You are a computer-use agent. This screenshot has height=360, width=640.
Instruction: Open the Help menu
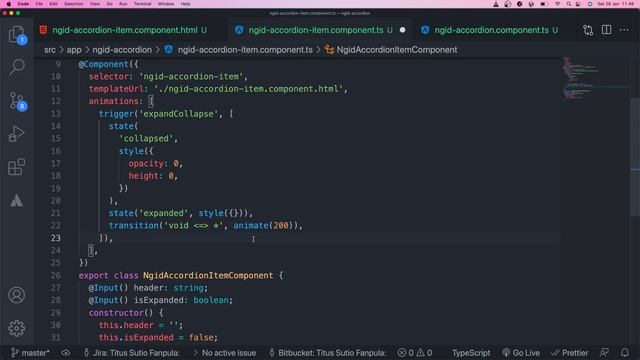tap(185, 4)
